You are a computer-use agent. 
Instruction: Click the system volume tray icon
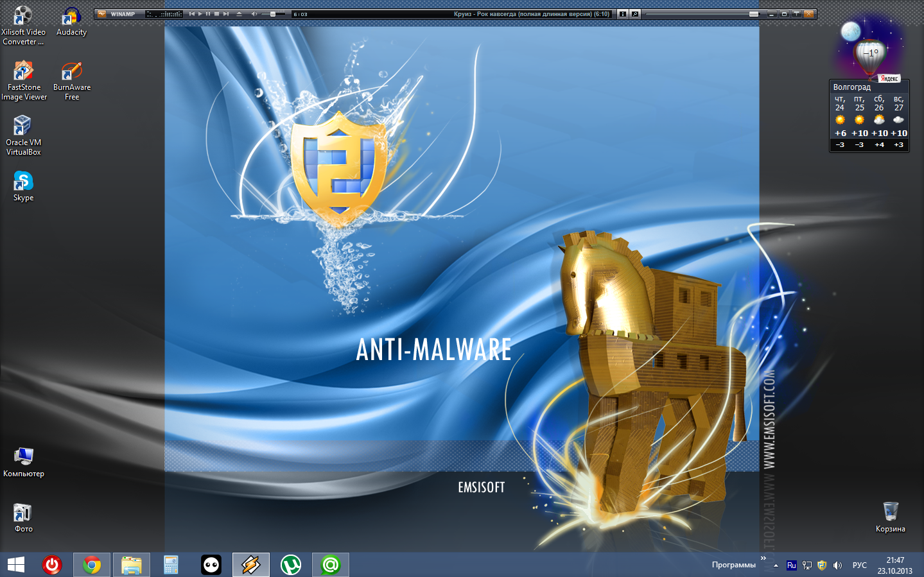[837, 565]
